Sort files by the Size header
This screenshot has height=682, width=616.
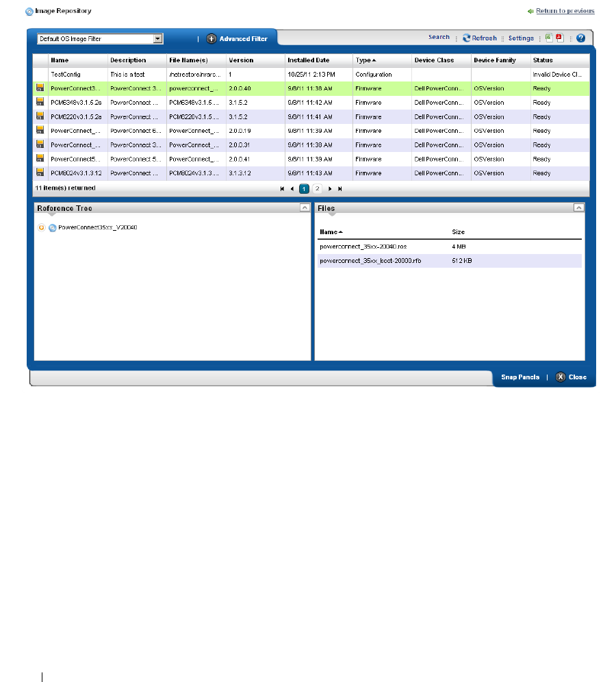pos(458,232)
